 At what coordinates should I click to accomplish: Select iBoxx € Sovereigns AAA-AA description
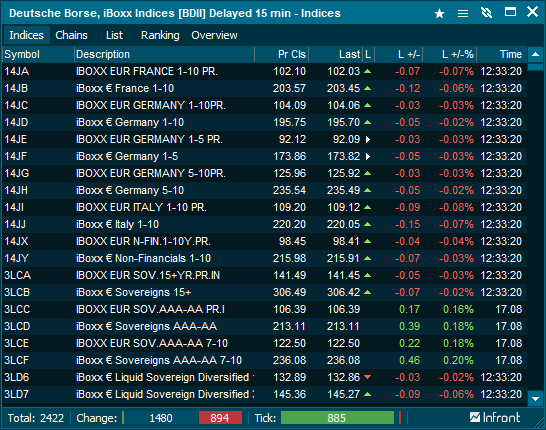(x=146, y=327)
